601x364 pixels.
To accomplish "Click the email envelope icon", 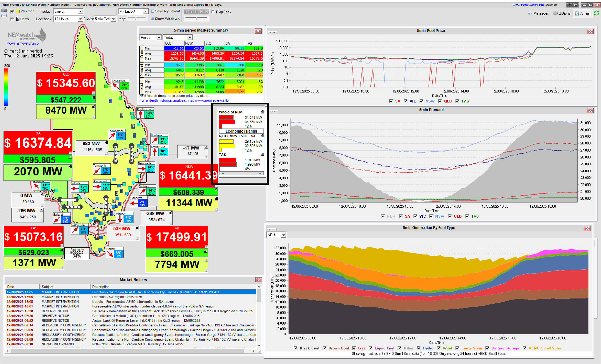I will coord(4,15).
